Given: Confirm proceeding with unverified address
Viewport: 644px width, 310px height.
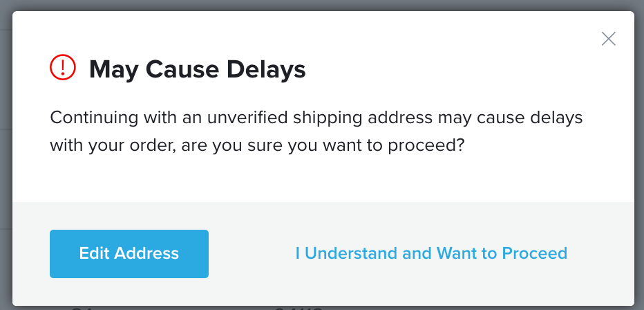Looking at the screenshot, I should (431, 253).
